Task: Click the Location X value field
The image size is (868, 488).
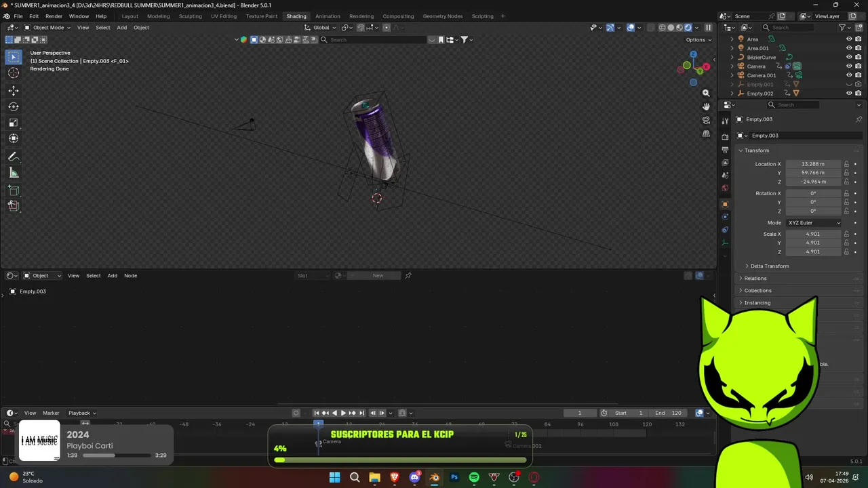Action: point(813,164)
